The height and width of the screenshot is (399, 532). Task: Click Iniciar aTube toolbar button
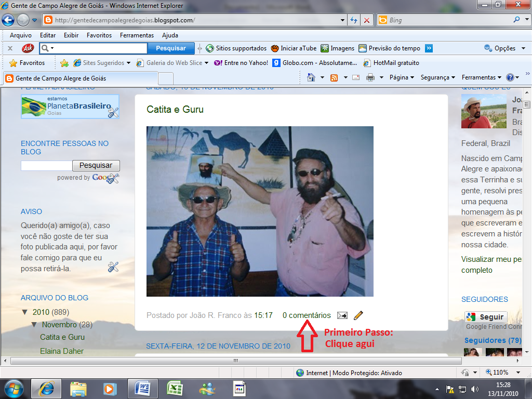294,48
